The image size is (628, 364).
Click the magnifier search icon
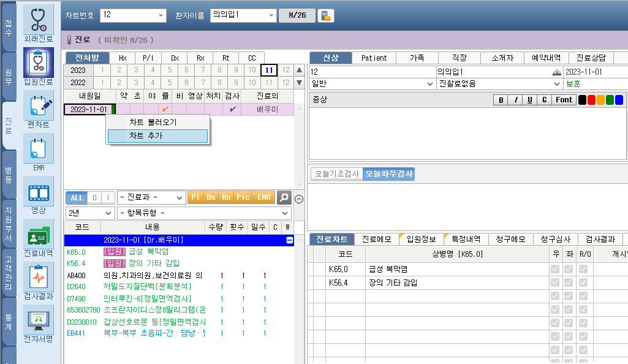pyautogui.click(x=284, y=197)
